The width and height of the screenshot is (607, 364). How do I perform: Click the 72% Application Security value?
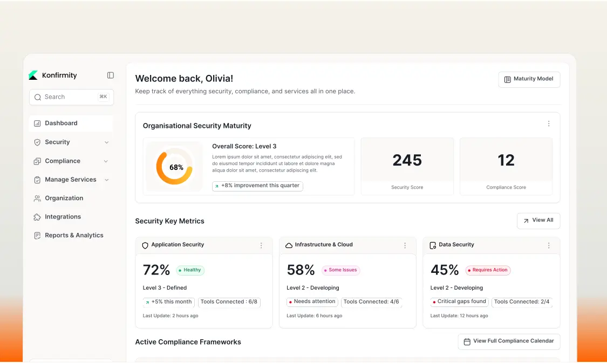pos(156,270)
